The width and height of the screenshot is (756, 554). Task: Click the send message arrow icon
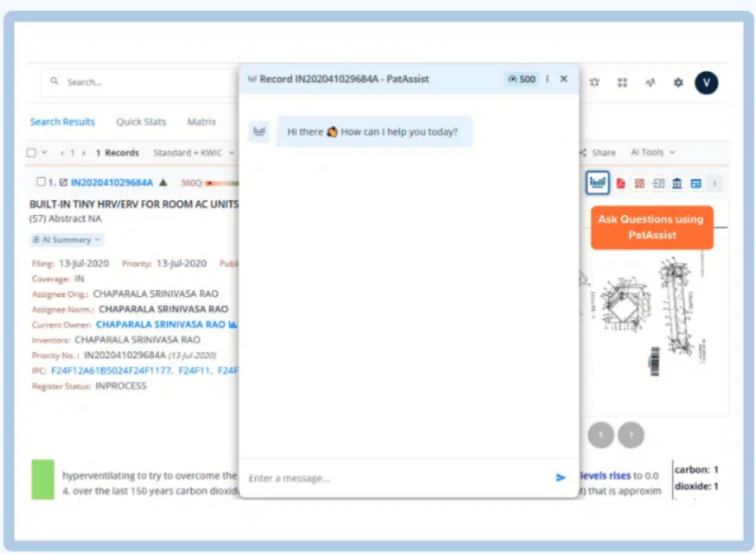click(560, 478)
